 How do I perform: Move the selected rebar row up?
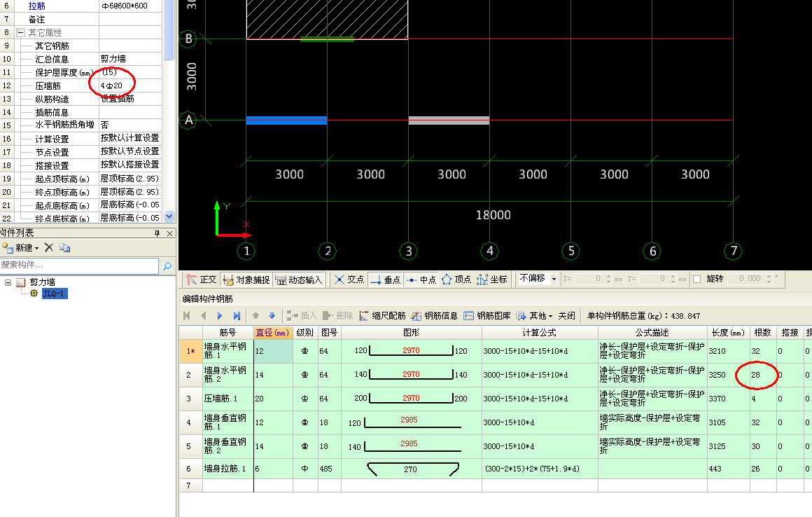tap(255, 316)
